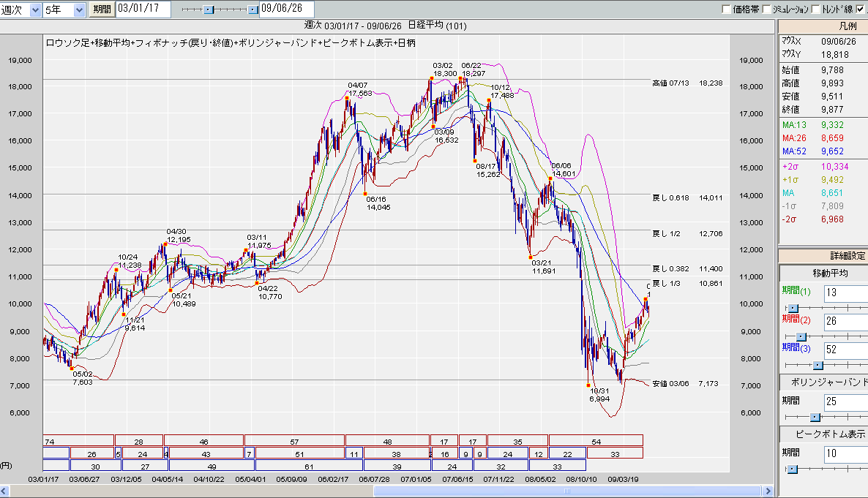Click the x-axis date 06/07/28
The height and width of the screenshot is (498, 868).
click(374, 479)
